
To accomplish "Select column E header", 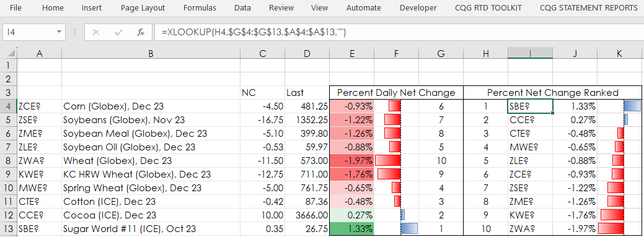I will coord(351,53).
